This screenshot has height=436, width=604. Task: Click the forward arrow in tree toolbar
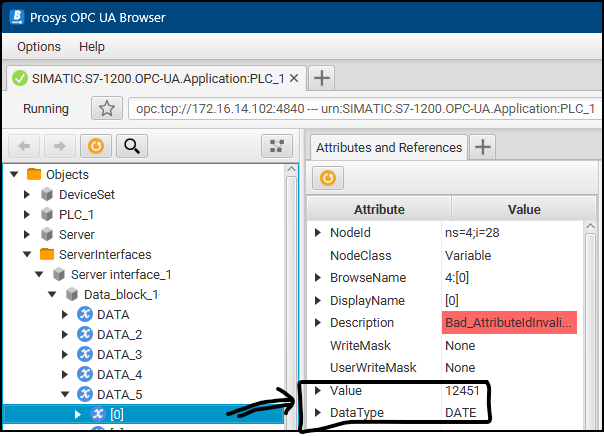coord(60,147)
